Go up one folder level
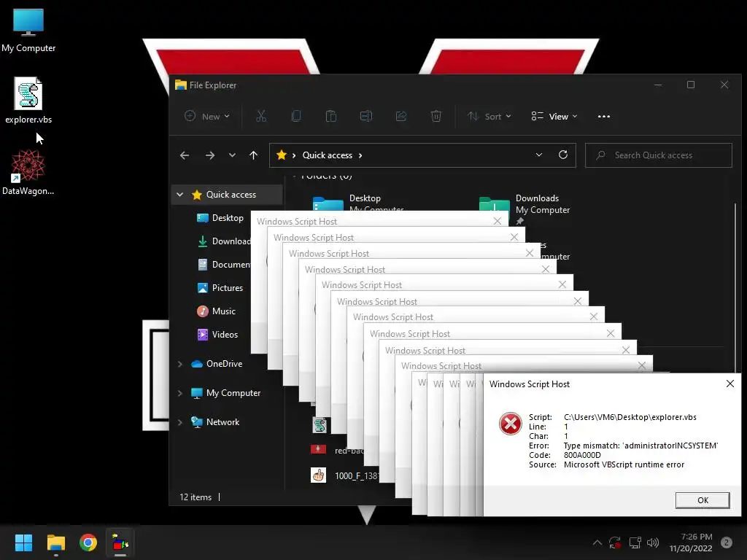Image resolution: width=747 pixels, height=560 pixels. [x=253, y=155]
